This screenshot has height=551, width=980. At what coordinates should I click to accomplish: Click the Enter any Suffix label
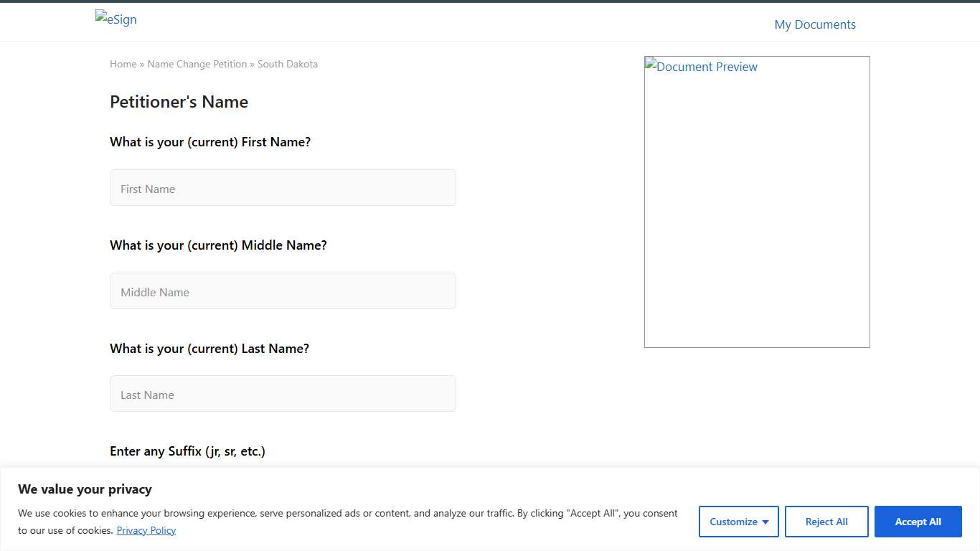coord(187,451)
